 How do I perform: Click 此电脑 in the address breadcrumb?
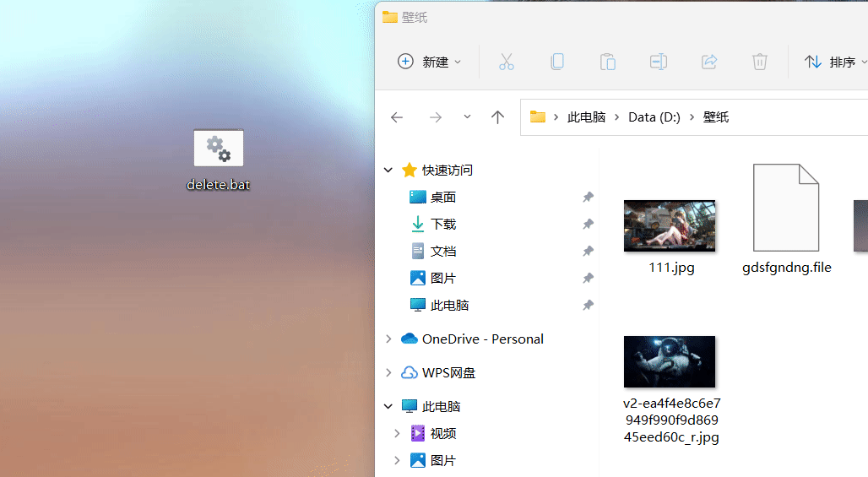point(586,117)
